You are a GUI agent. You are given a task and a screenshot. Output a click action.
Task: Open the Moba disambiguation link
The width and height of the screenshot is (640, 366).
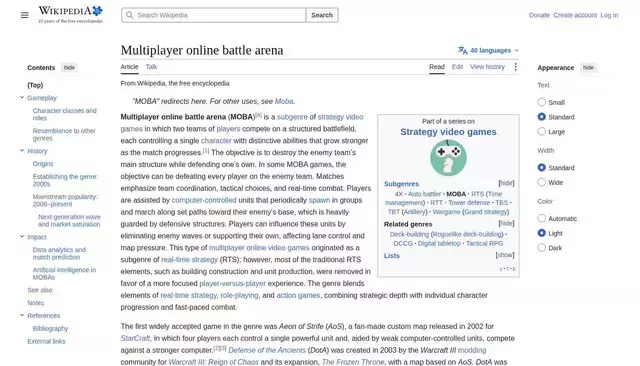pyautogui.click(x=284, y=101)
